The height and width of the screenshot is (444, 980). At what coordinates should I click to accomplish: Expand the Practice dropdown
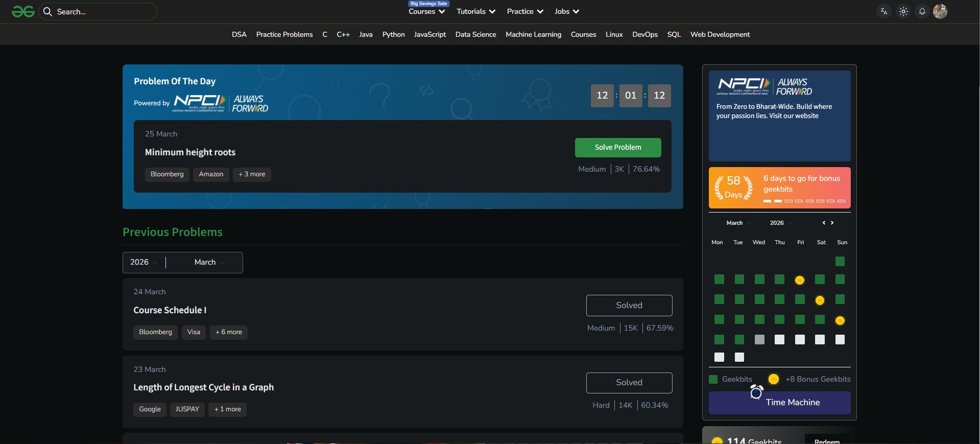[525, 11]
